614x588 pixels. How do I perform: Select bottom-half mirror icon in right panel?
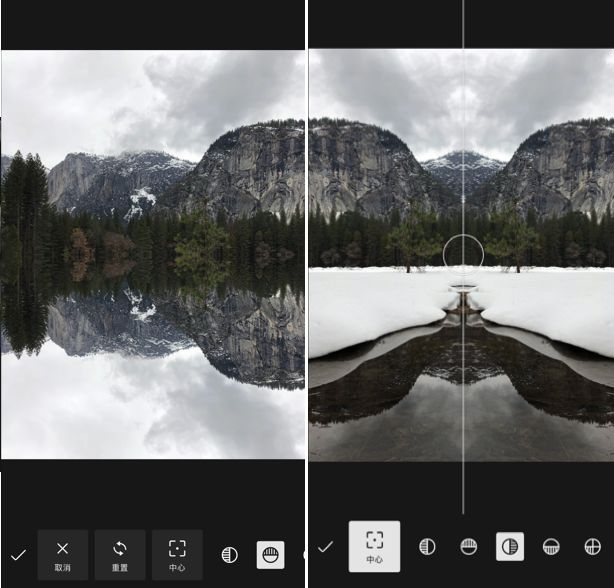coord(551,547)
